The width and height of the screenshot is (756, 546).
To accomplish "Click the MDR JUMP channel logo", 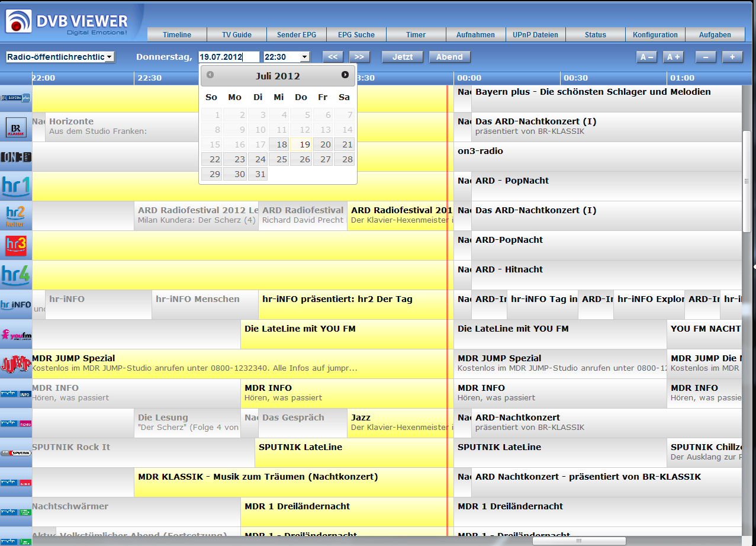I will coord(16,364).
